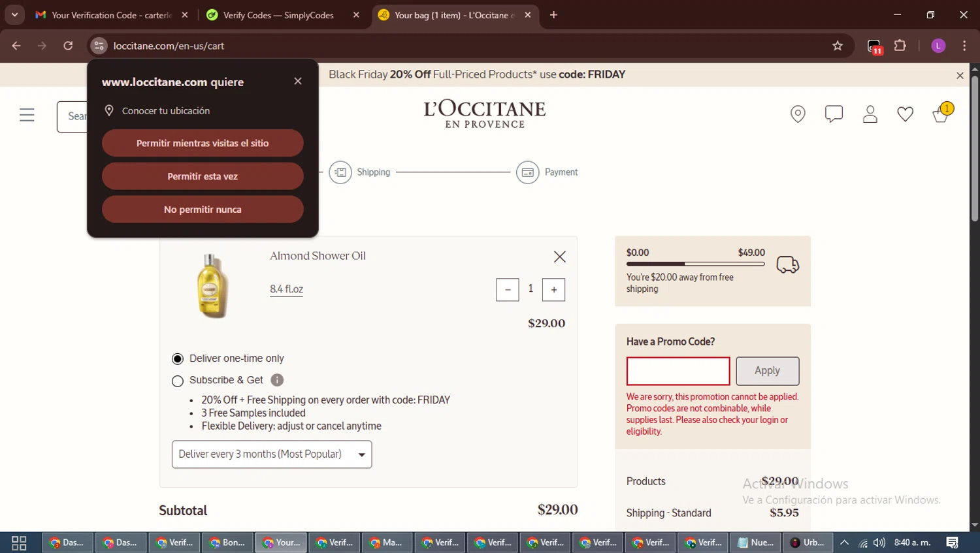Select Deliver one-time only option

tap(178, 359)
